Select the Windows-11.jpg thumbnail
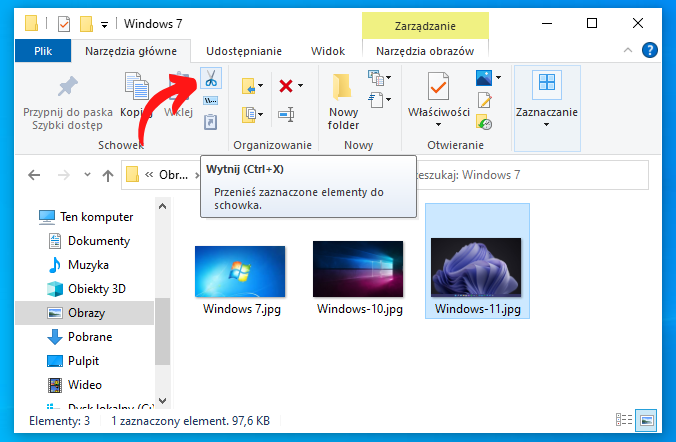The width and height of the screenshot is (676, 442). coord(476,268)
